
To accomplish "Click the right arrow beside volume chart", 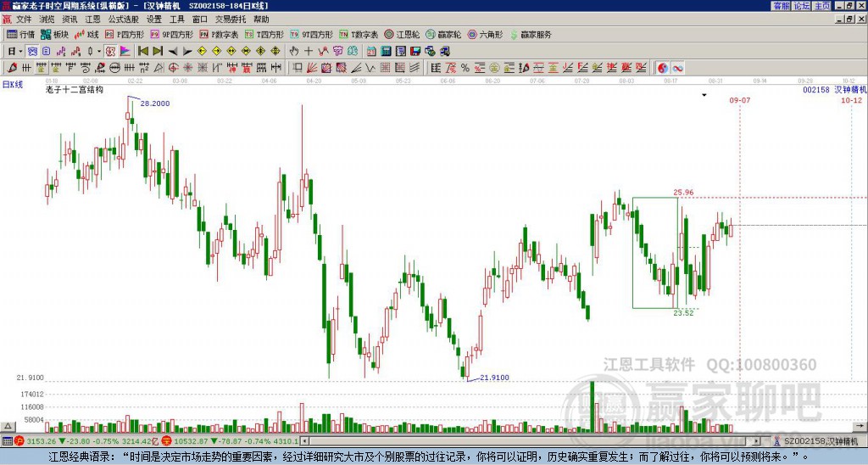I will pos(860,426).
